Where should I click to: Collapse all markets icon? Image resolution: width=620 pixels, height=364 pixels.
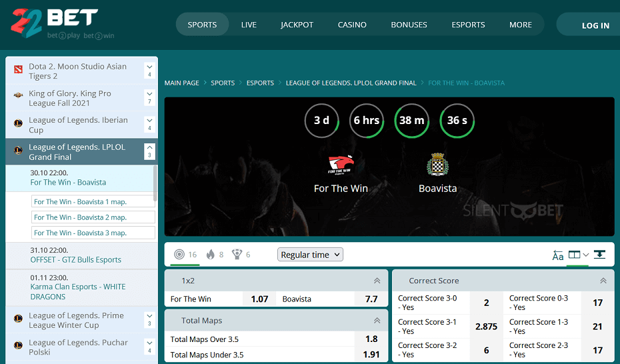[599, 255]
